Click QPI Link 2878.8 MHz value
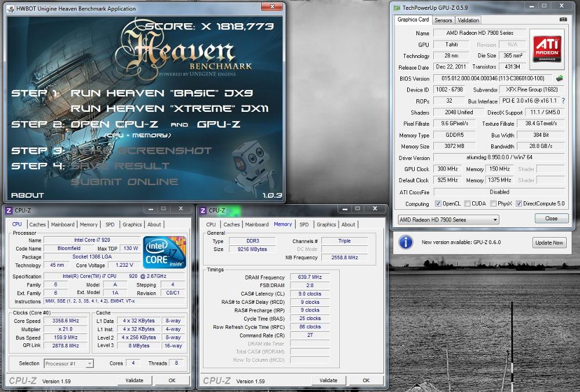Viewport: 580px width, 392px height. [66, 346]
